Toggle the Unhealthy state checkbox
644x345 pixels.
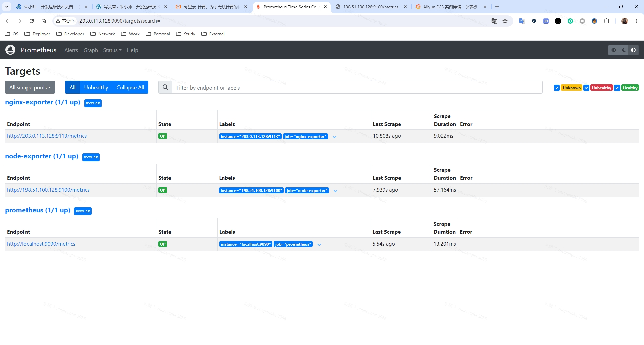586,88
